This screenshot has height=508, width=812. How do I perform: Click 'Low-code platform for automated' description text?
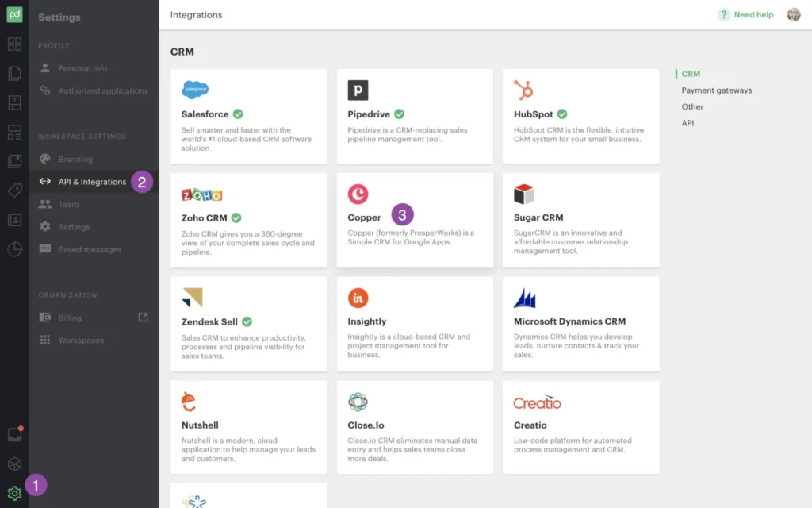[x=573, y=441]
